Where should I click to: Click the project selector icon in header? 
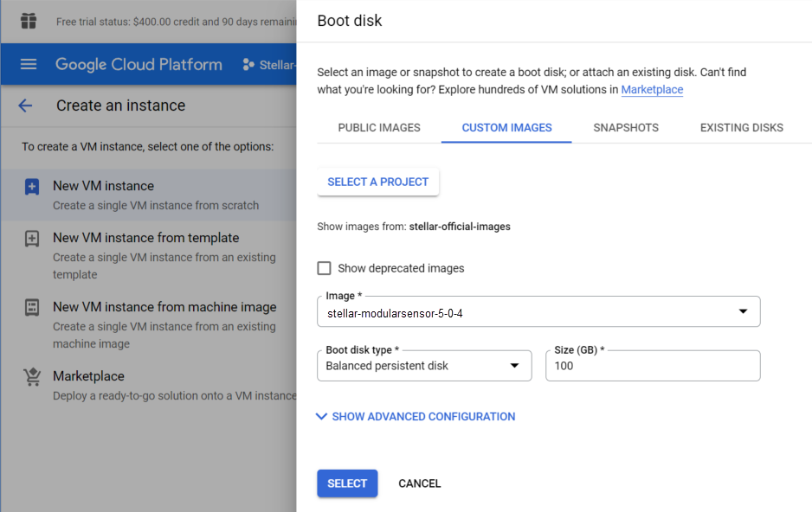(248, 65)
